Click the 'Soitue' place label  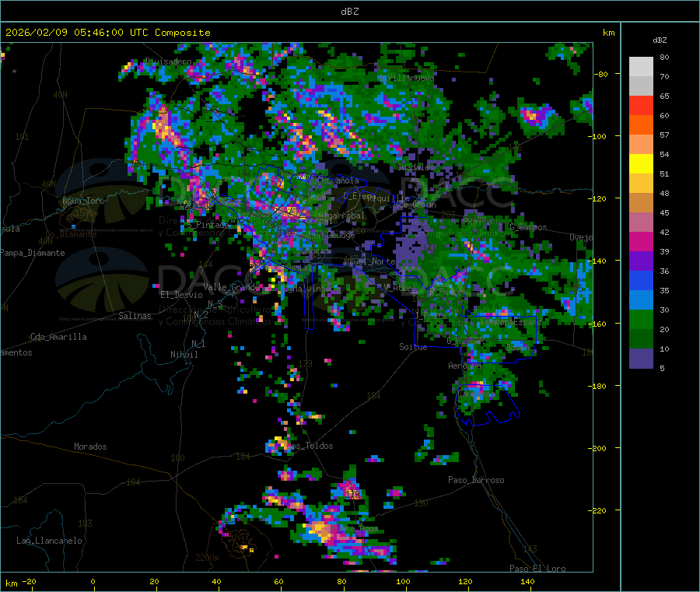(x=413, y=347)
